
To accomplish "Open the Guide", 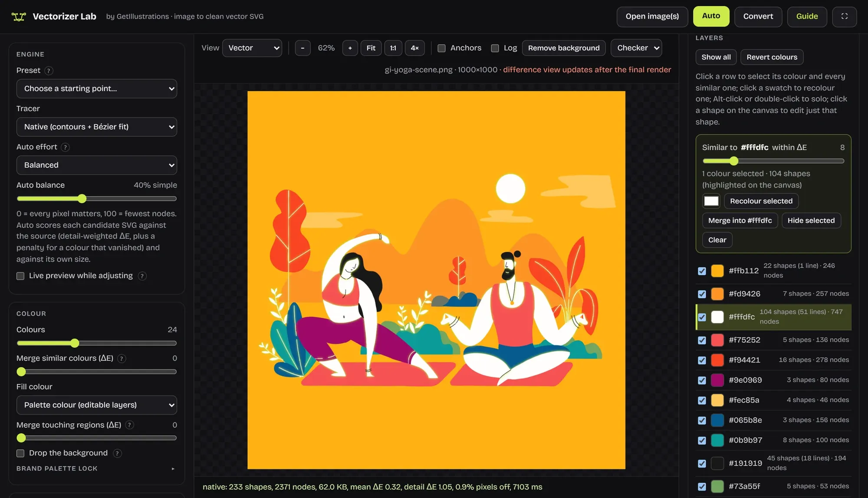I will (x=807, y=16).
